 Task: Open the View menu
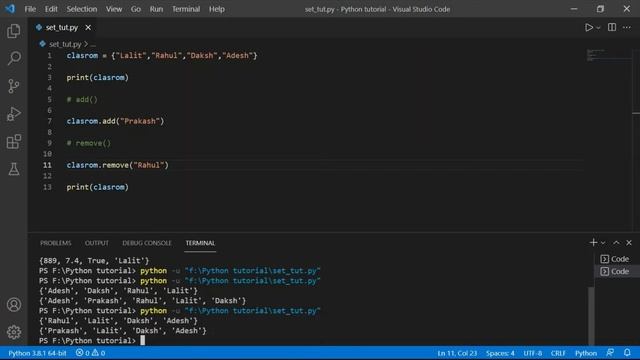coord(114,9)
